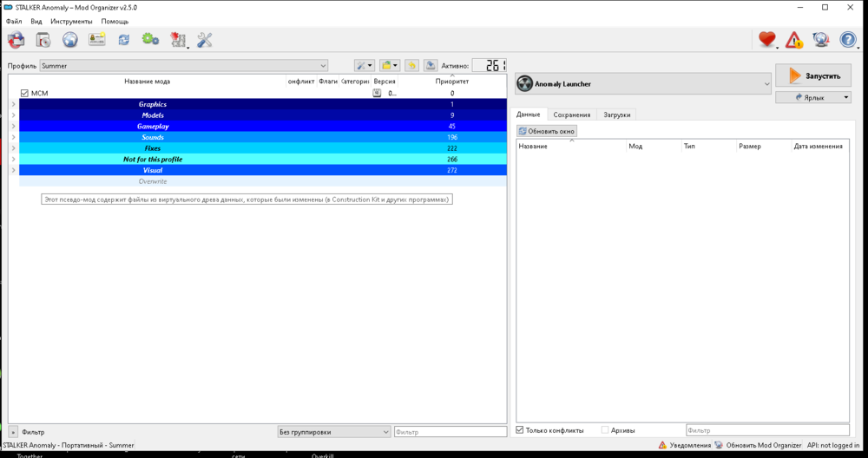Switch to the Сохранения tab
This screenshot has height=458, width=868.
pyautogui.click(x=572, y=115)
